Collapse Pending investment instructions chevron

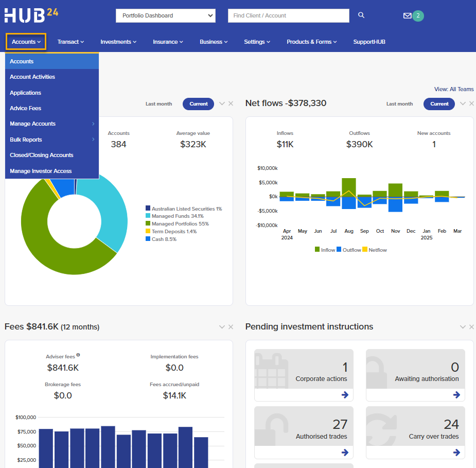(463, 327)
